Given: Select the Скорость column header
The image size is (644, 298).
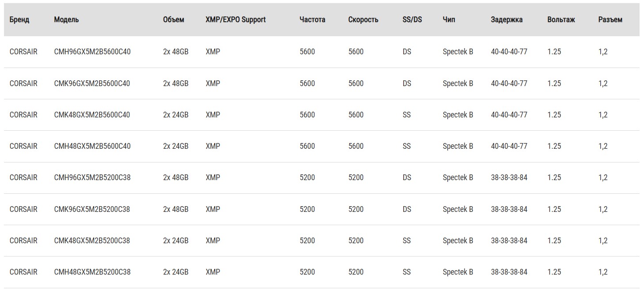Looking at the screenshot, I should click(363, 20).
